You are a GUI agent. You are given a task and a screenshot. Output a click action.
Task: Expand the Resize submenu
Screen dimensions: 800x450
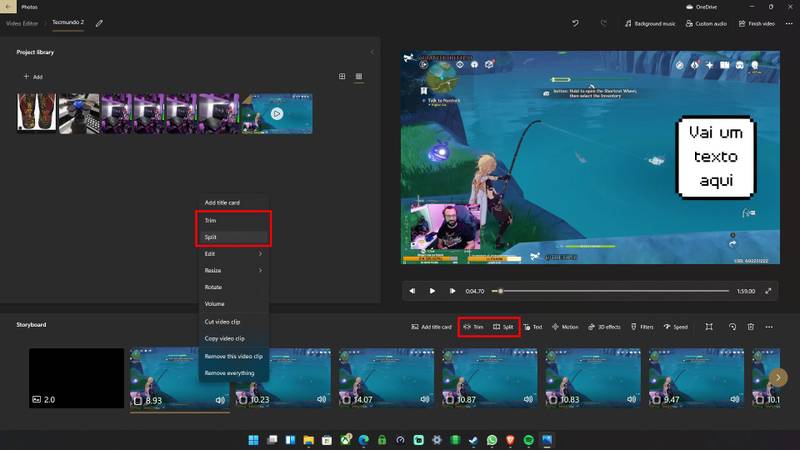[234, 270]
